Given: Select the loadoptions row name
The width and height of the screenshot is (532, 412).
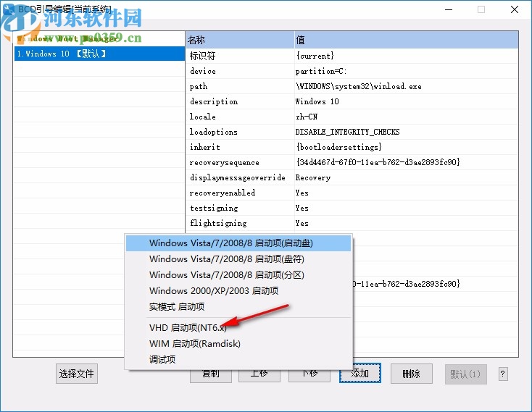Looking at the screenshot, I should click(213, 132).
